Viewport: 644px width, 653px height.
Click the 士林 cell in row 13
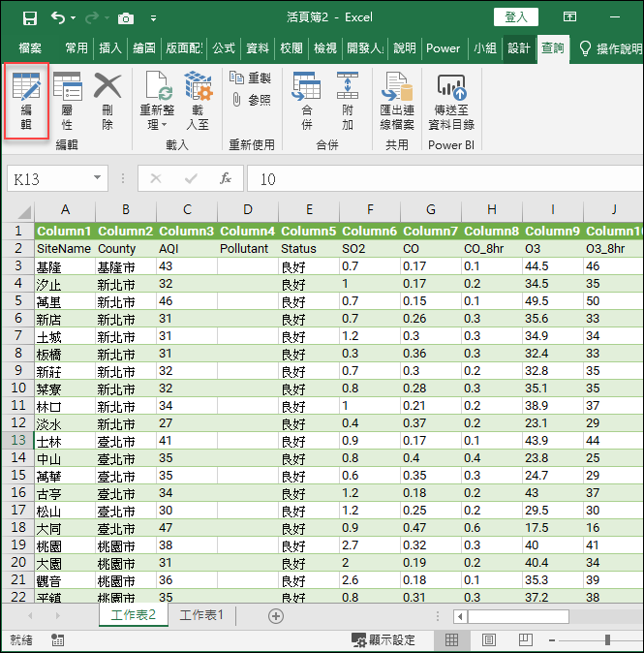click(65, 441)
